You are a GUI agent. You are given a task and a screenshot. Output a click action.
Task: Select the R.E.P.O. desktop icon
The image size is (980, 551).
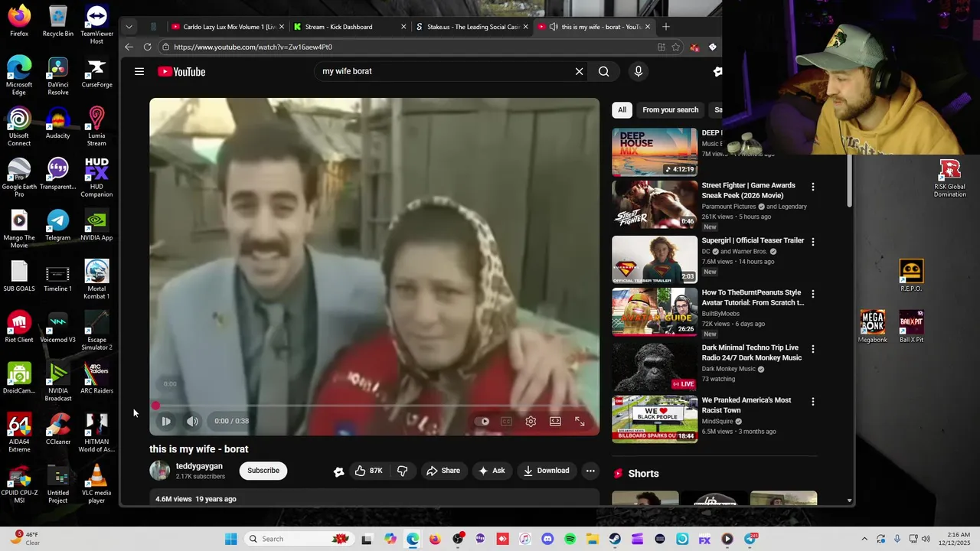(911, 275)
